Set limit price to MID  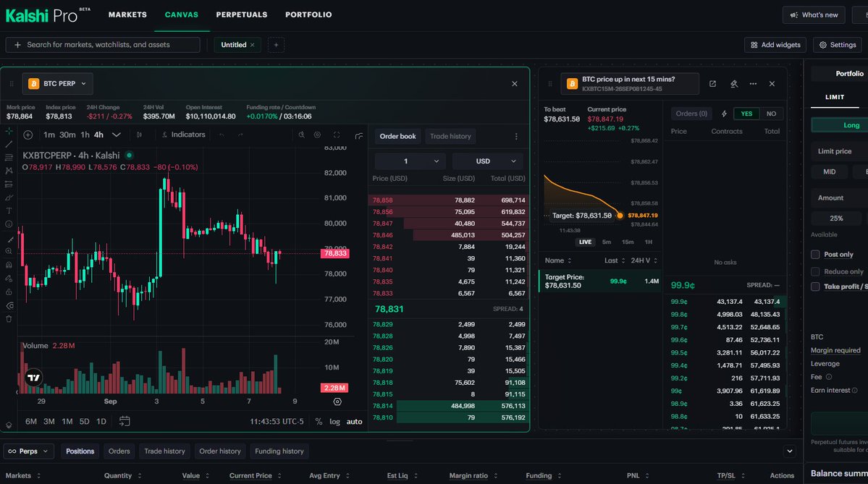coord(829,172)
